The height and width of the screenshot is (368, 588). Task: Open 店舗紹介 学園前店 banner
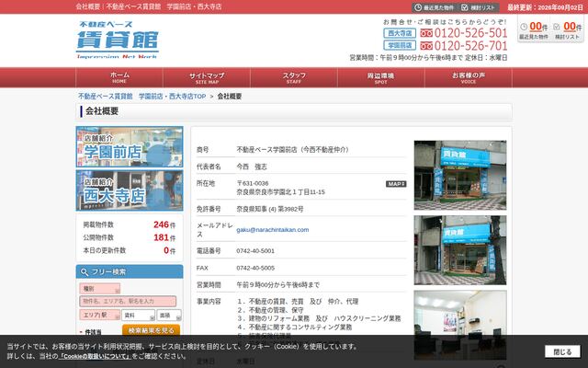[x=130, y=147]
